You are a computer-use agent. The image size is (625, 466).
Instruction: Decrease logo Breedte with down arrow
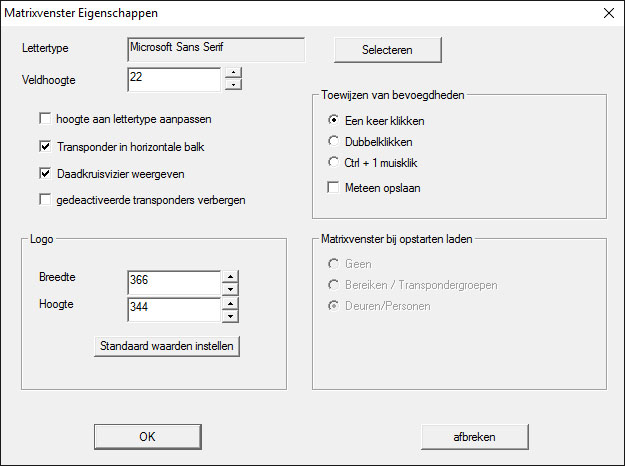(229, 289)
